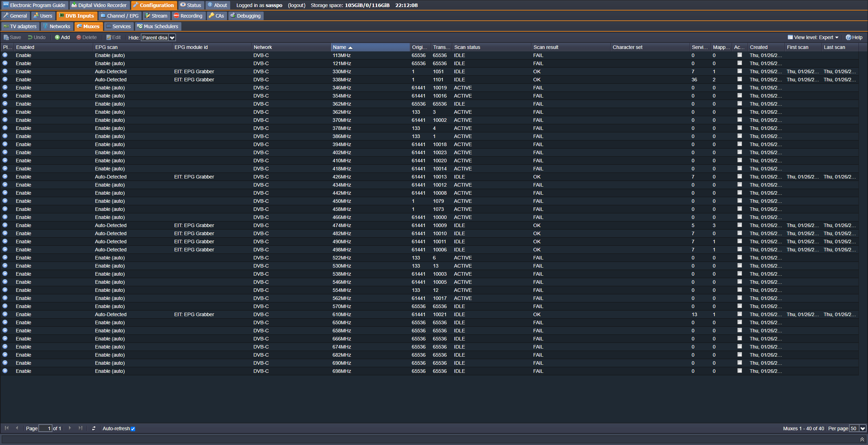
Task: Go to next page arrow
Action: pyautogui.click(x=70, y=428)
